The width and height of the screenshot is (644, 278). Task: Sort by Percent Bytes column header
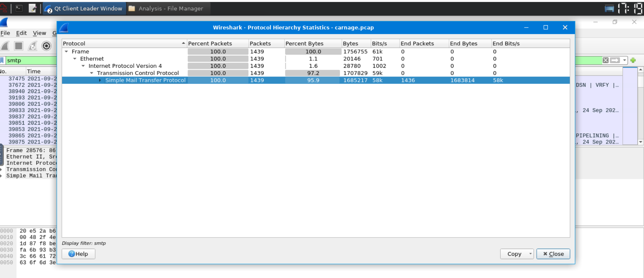tap(313, 43)
